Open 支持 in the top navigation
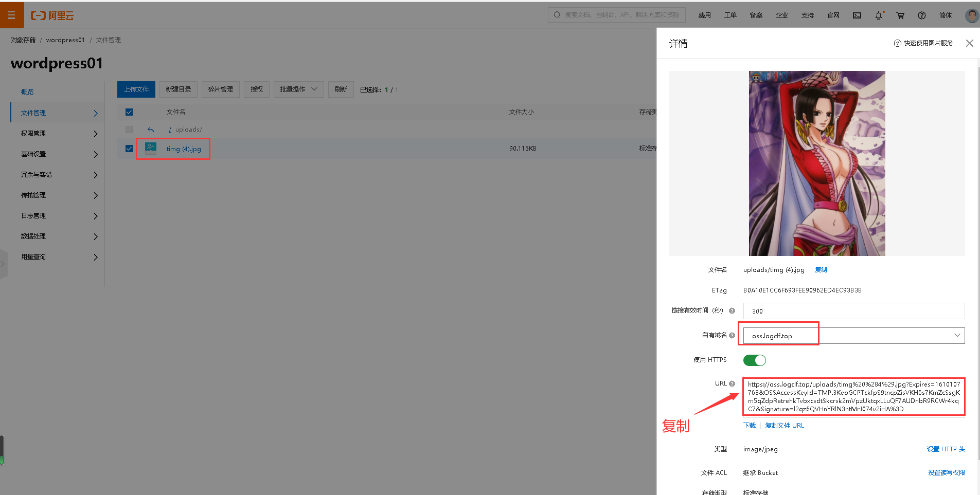This screenshot has height=495, width=980. pos(808,15)
